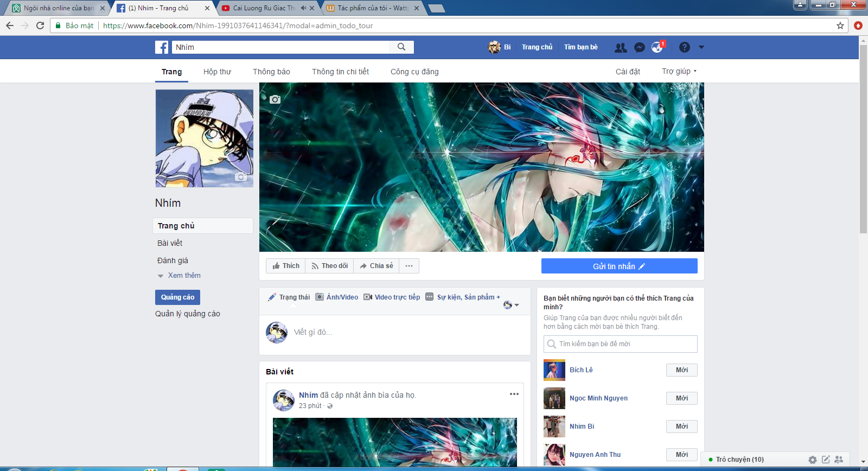The image size is (868, 471).
Task: Switch to the Hộp thư tab
Action: [217, 72]
